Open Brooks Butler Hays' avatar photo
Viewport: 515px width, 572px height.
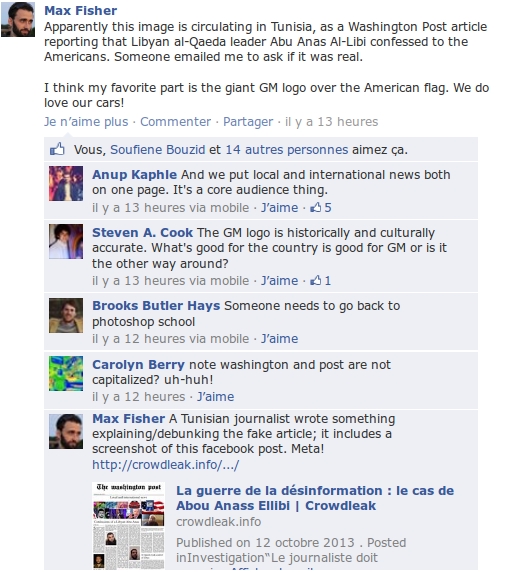[66, 316]
